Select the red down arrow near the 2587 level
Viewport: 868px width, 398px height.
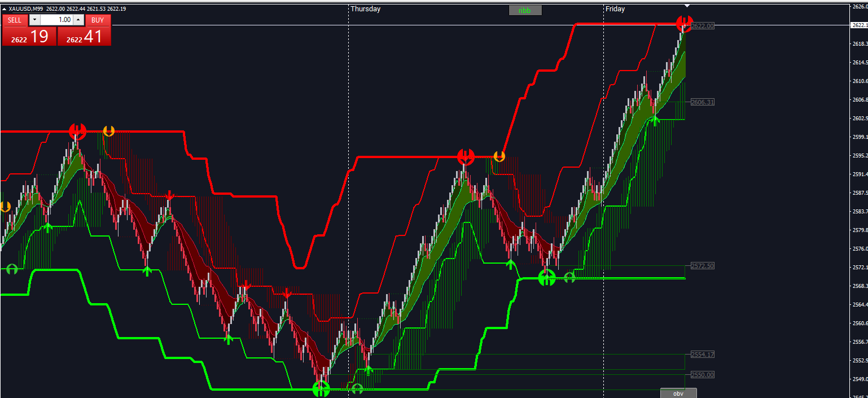(169, 196)
